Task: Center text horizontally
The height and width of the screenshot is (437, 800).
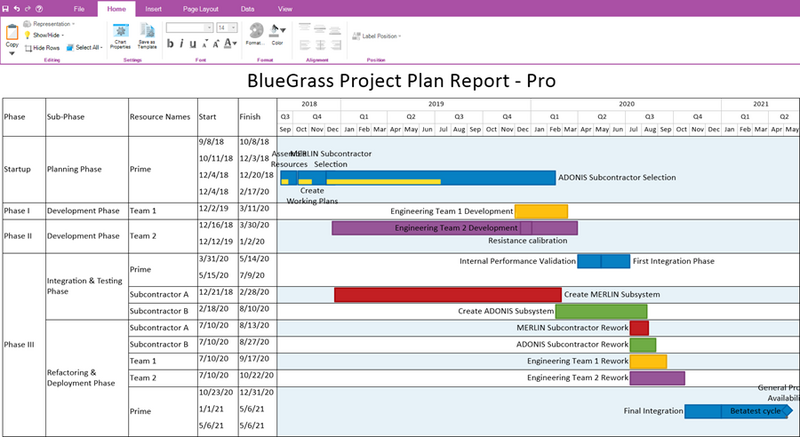Action: [320, 45]
